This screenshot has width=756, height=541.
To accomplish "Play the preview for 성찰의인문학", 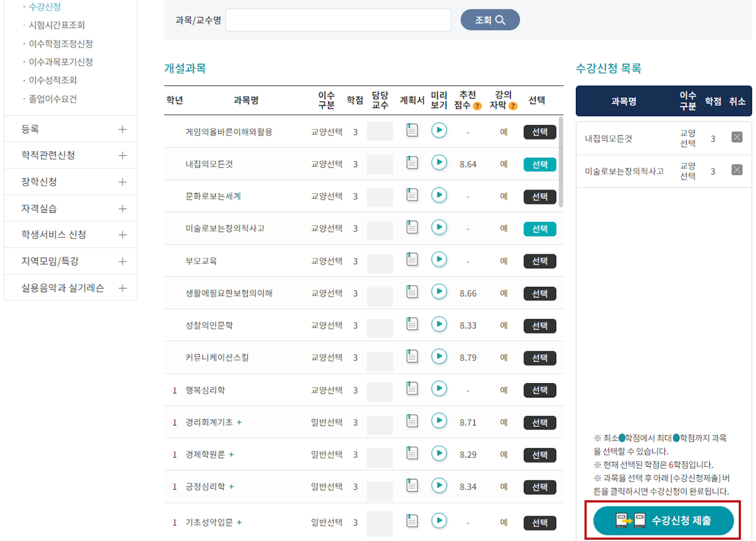I will pyautogui.click(x=439, y=324).
